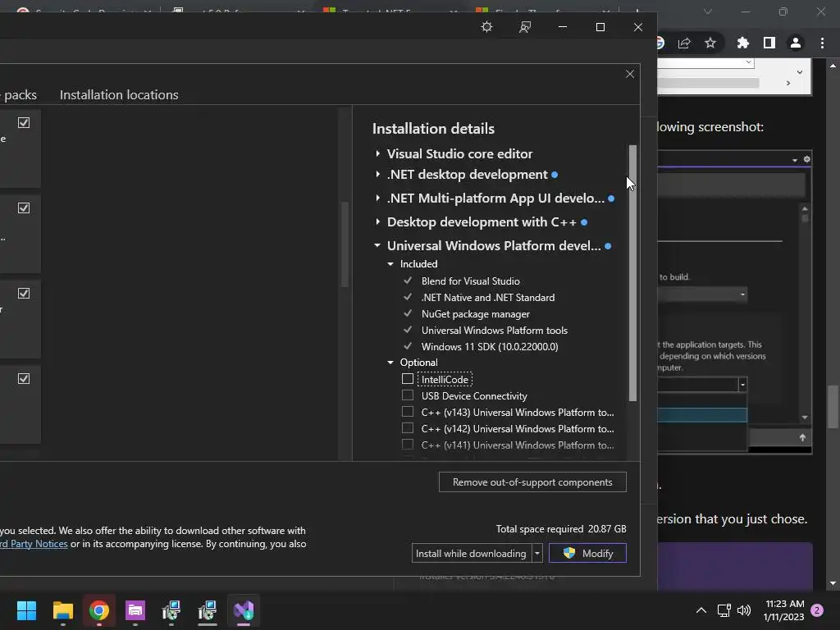Viewport: 840px width, 630px height.
Task: Expand .NET Multi-platform App UI development
Action: click(x=377, y=199)
